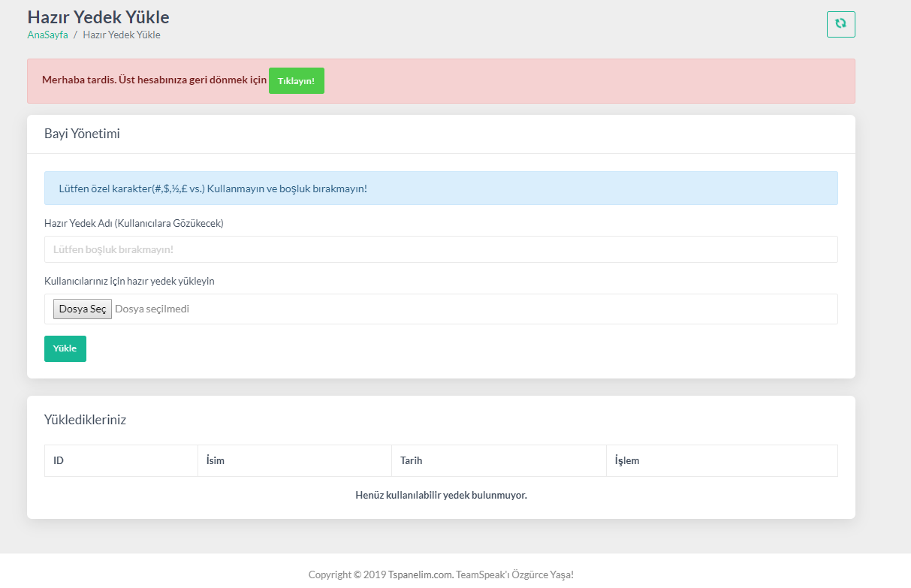Click the Yükledikleriniz panel title
The width and height of the screenshot is (911, 588).
(x=85, y=420)
